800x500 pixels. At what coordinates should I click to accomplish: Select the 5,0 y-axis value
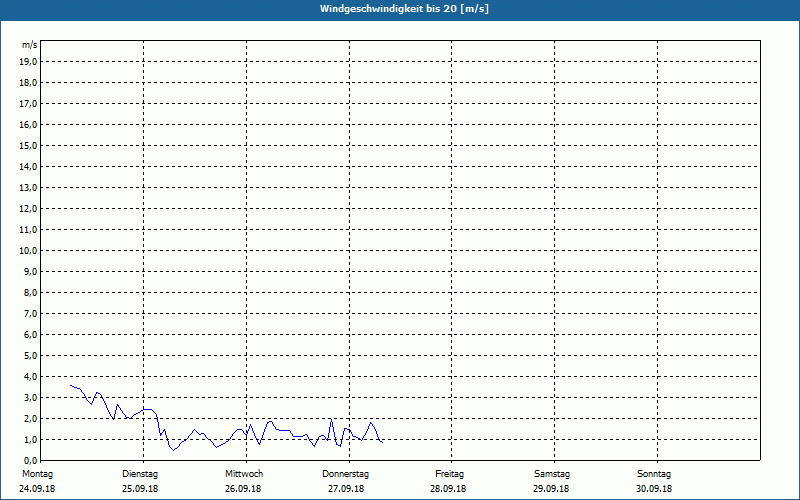[x=31, y=356]
